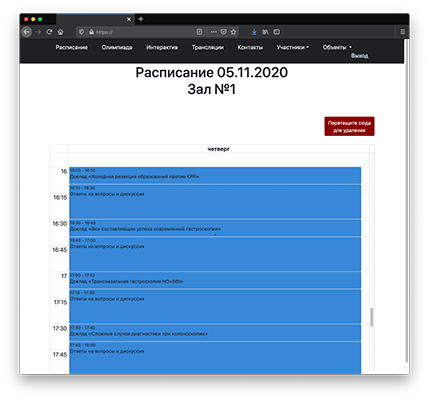Bookmark this page with star icon

click(233, 32)
